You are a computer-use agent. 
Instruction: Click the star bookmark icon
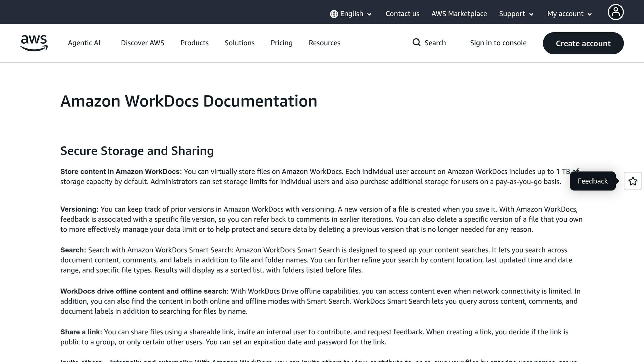(633, 181)
